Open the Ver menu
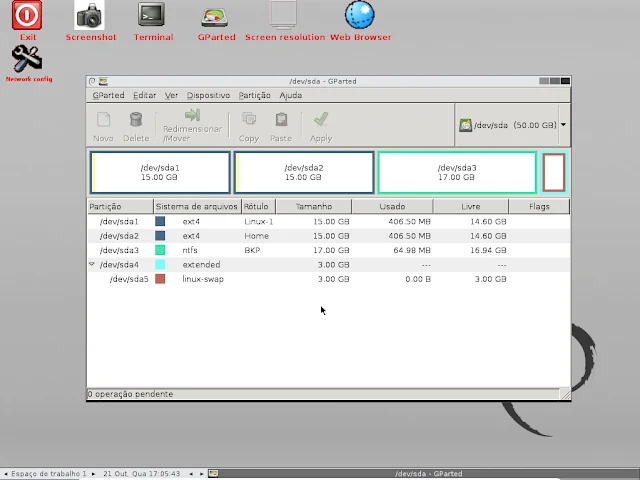Screen dimensions: 640x480 coord(171,96)
